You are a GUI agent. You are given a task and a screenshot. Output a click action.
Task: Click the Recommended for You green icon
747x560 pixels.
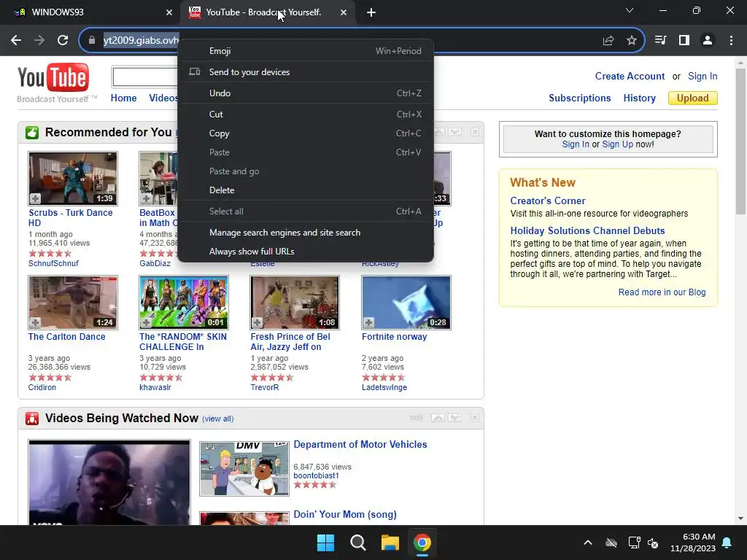click(32, 133)
